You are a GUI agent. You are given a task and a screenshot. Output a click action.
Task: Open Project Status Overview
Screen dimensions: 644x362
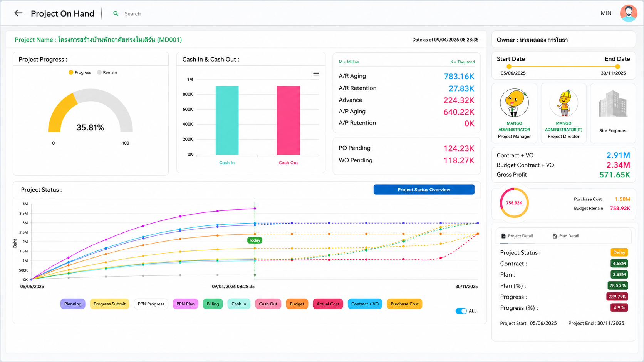[x=424, y=190]
